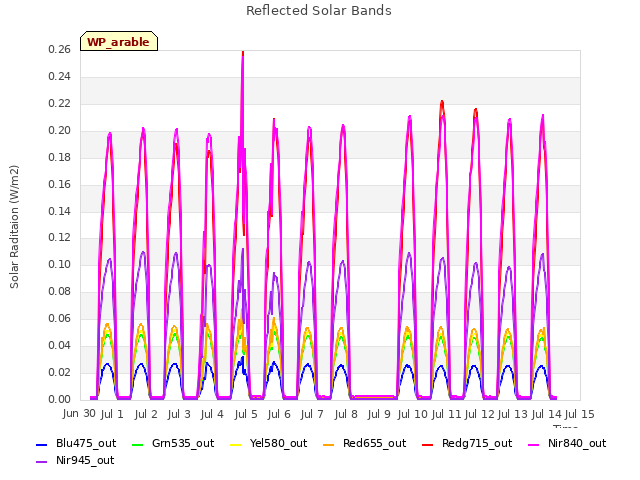The image size is (640, 480).
Task: Click the Nir945_out legend label
Action: pos(85,460)
